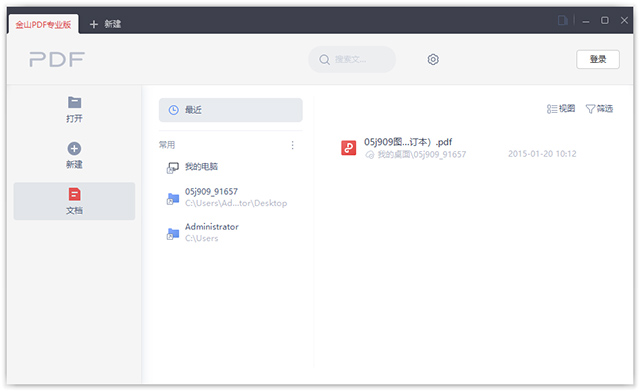Open the settings gear icon
640x391 pixels.
coord(433,60)
